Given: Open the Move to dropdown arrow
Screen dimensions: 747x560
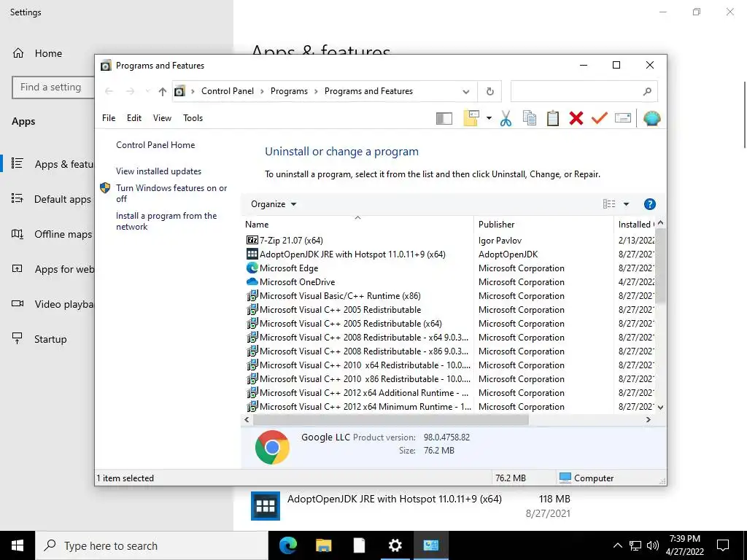Looking at the screenshot, I should coord(489,118).
